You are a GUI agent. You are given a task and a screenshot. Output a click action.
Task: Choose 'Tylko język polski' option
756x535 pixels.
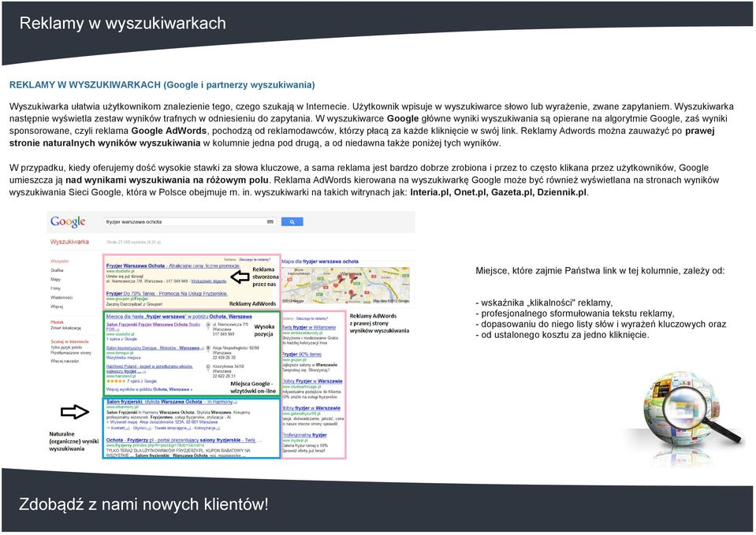coord(66,347)
